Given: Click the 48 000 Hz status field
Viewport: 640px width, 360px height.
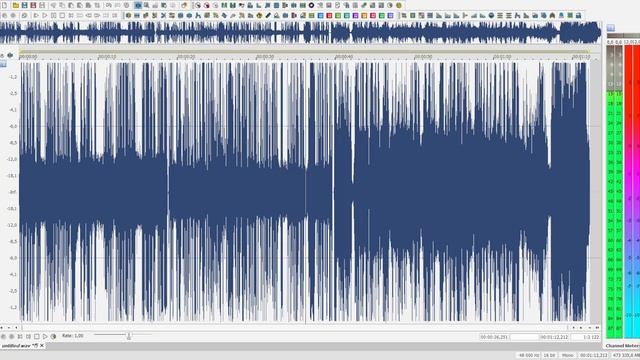Looking at the screenshot, I should coord(529,356).
